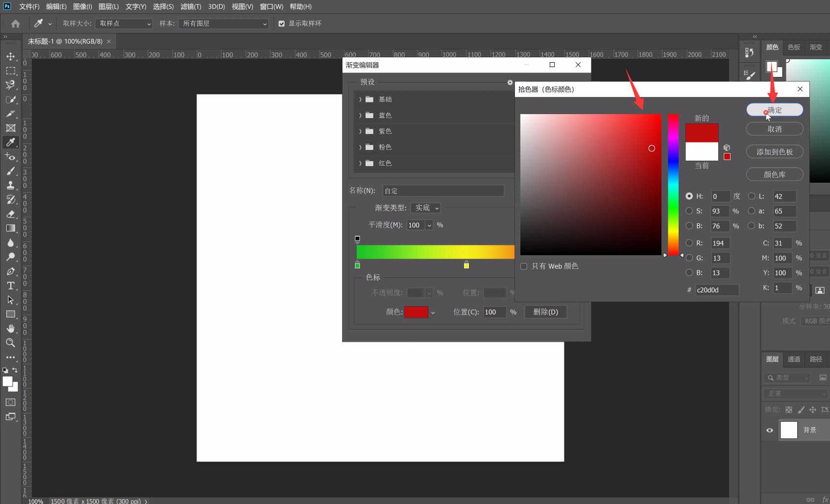This screenshot has width=830, height=504.
Task: Switch to the 色板 tab
Action: click(794, 47)
